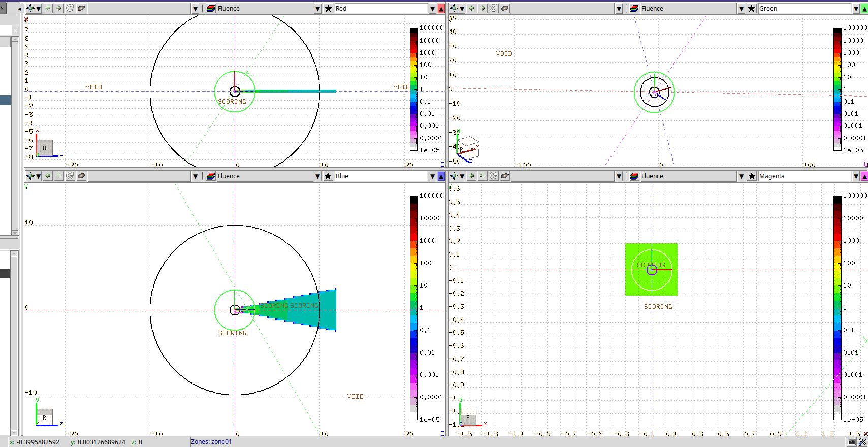
Task: Click the star icon next to Magenta
Action: (752, 176)
